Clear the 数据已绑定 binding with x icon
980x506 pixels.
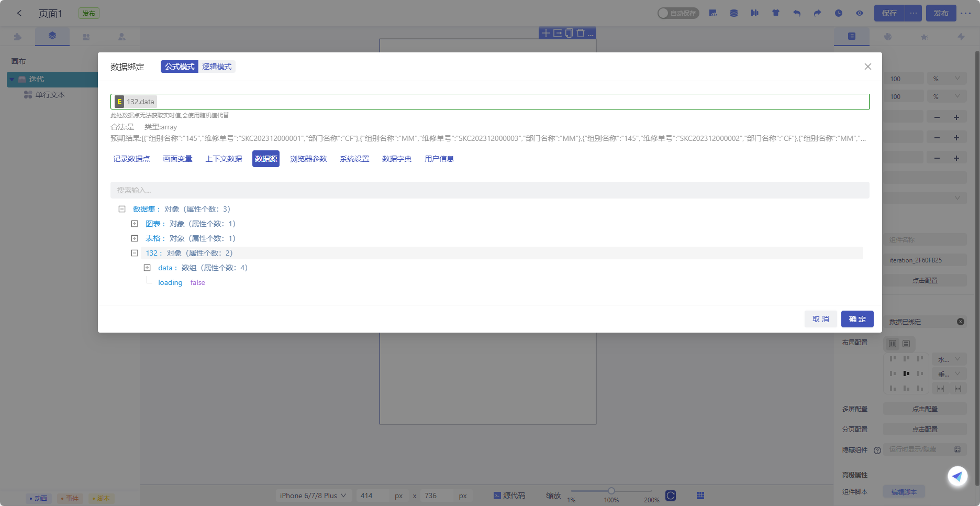961,322
